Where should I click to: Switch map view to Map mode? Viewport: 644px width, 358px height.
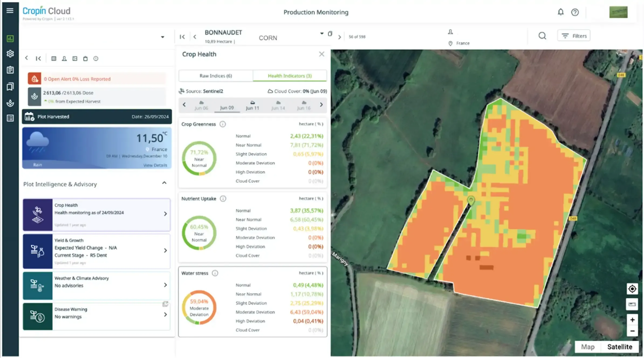[588, 347]
